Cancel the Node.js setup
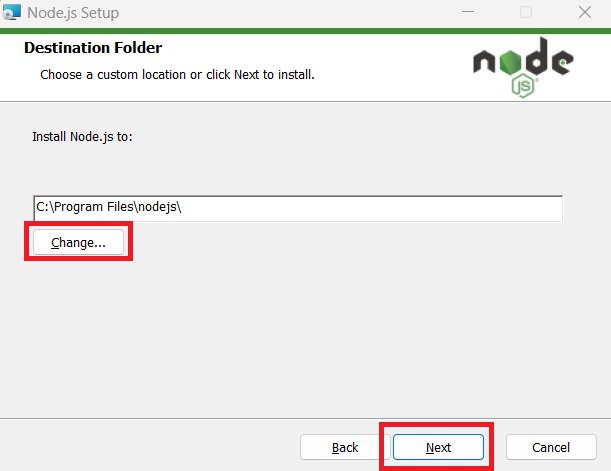This screenshot has height=471, width=611. pyautogui.click(x=551, y=447)
